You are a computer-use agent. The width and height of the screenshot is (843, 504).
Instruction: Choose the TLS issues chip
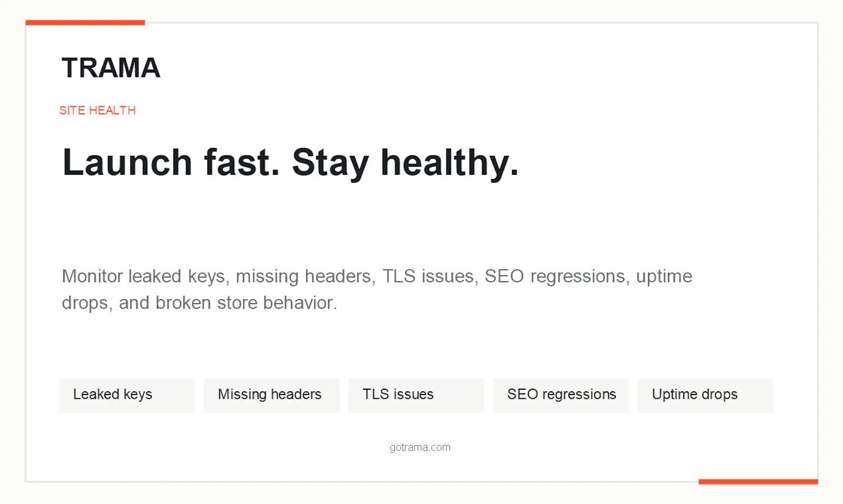(416, 395)
